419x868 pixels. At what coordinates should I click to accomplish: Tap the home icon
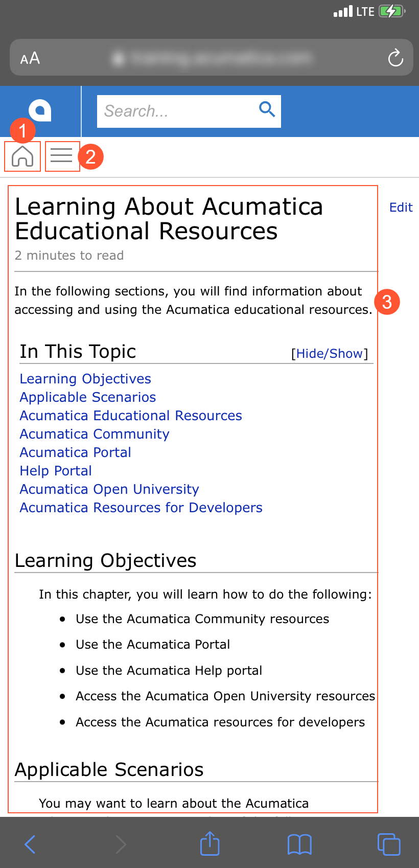pos(22,156)
